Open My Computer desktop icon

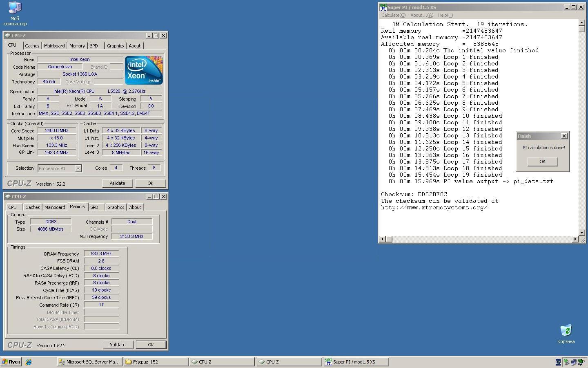15,13
